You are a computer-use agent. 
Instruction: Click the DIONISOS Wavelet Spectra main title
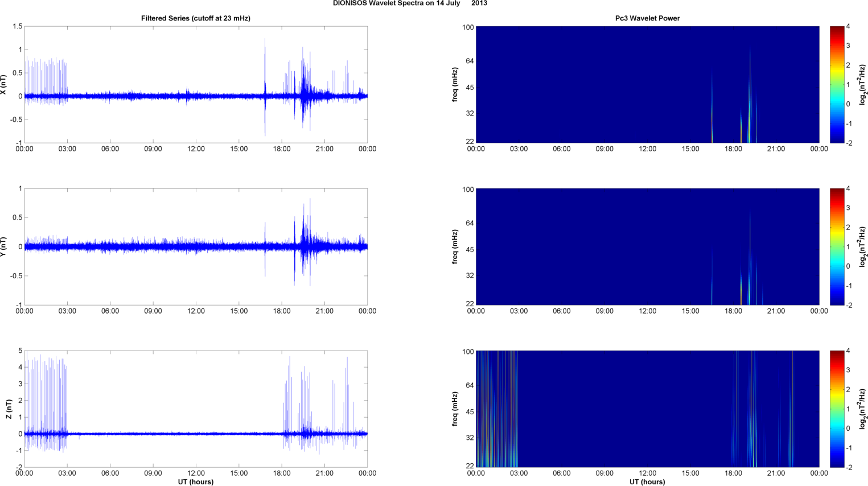click(410, 3)
